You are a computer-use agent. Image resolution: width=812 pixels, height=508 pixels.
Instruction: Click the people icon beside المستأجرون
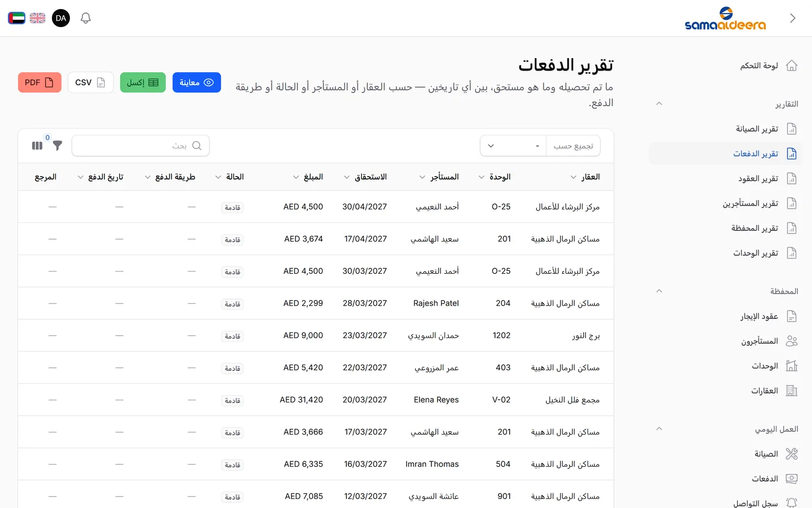[x=792, y=341]
